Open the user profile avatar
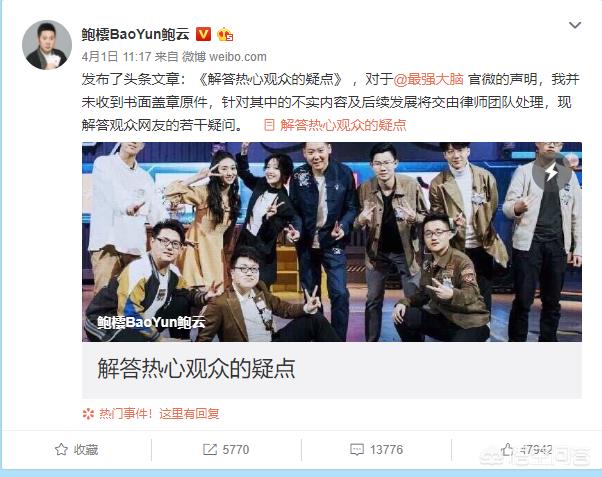Image resolution: width=602 pixels, height=477 pixels. pyautogui.click(x=47, y=45)
